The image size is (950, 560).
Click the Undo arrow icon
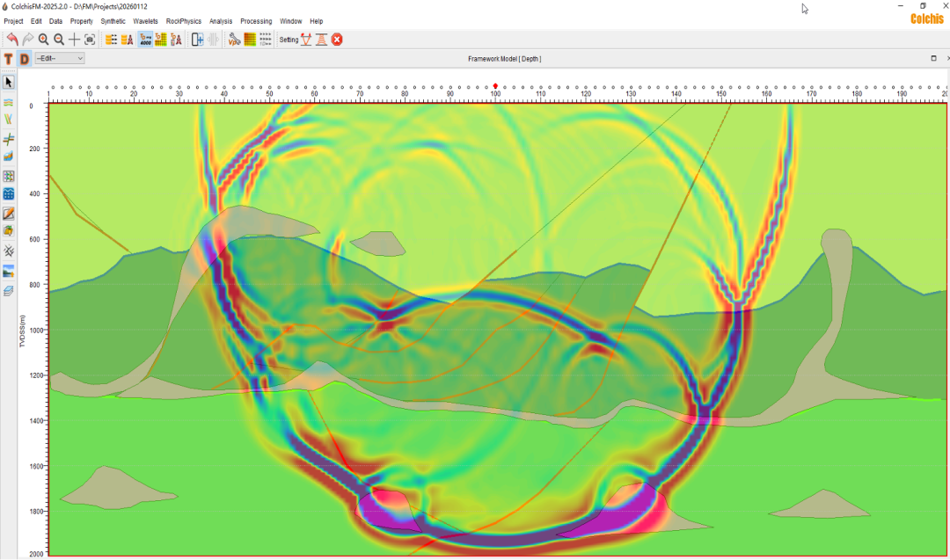point(11,39)
